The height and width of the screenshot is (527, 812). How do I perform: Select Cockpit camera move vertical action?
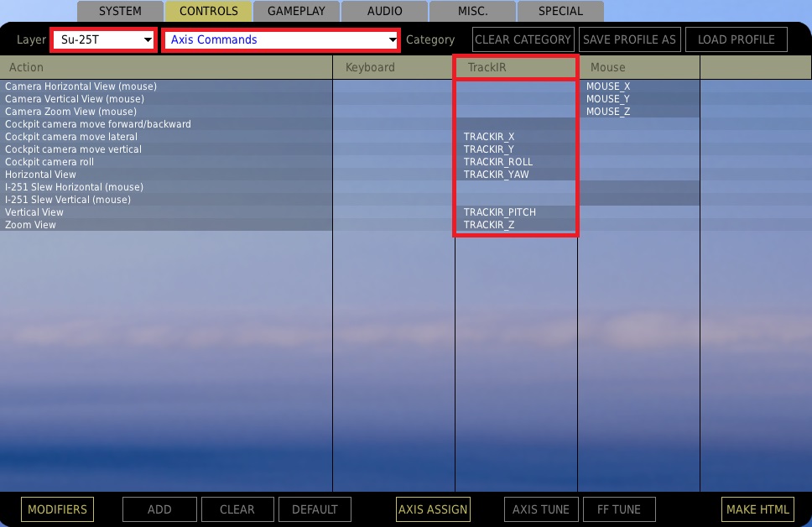166,149
